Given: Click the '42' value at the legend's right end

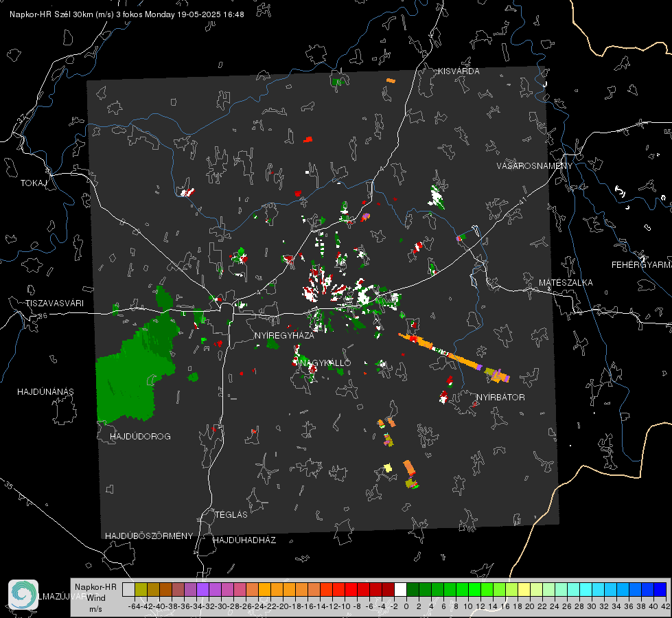Looking at the screenshot, I should [x=665, y=606].
